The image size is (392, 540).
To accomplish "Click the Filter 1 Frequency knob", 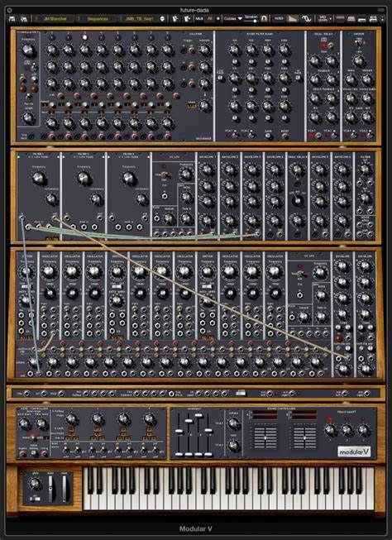I will (39, 179).
